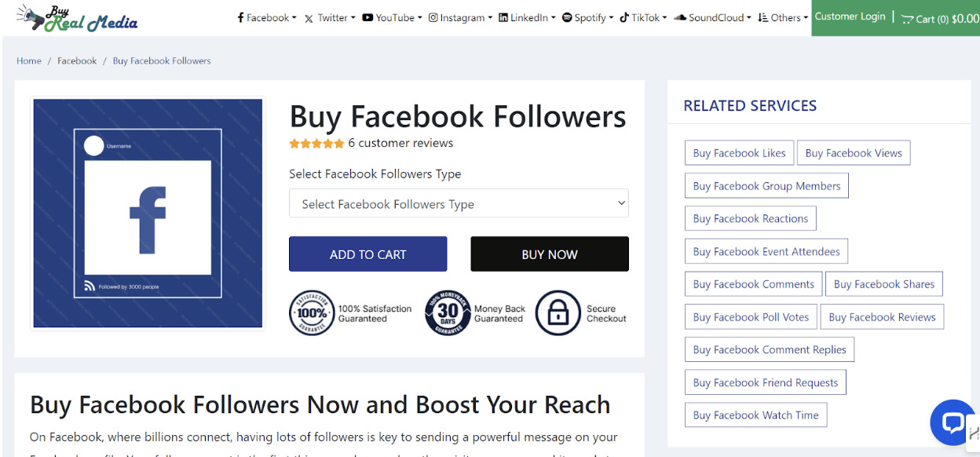This screenshot has height=457, width=980.
Task: Open the TikTok menu item
Action: [x=642, y=18]
